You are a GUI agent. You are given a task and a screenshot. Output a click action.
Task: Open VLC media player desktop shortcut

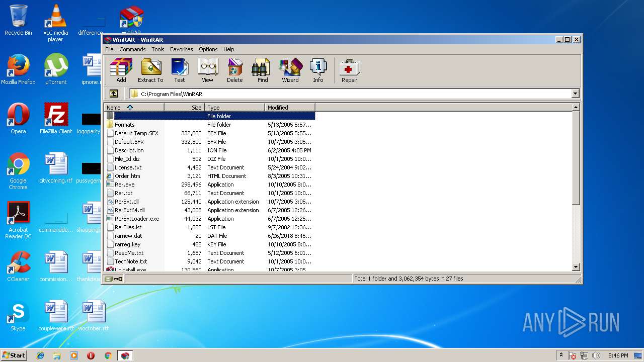point(55,23)
